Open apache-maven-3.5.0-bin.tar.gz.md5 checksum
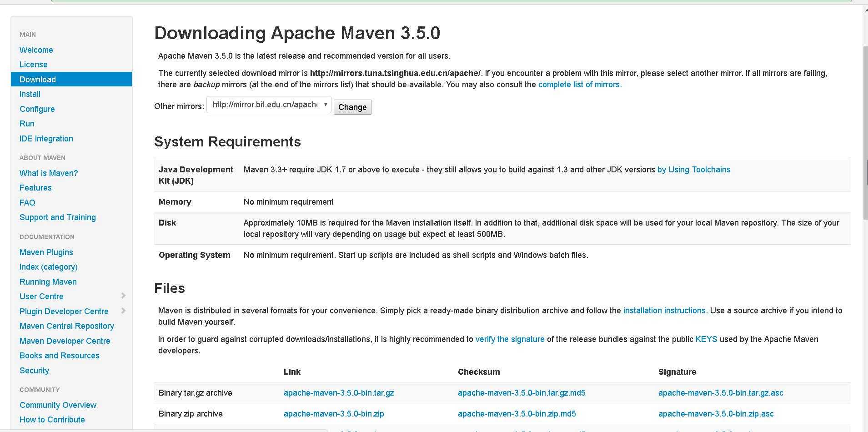This screenshot has height=432, width=868. (522, 393)
